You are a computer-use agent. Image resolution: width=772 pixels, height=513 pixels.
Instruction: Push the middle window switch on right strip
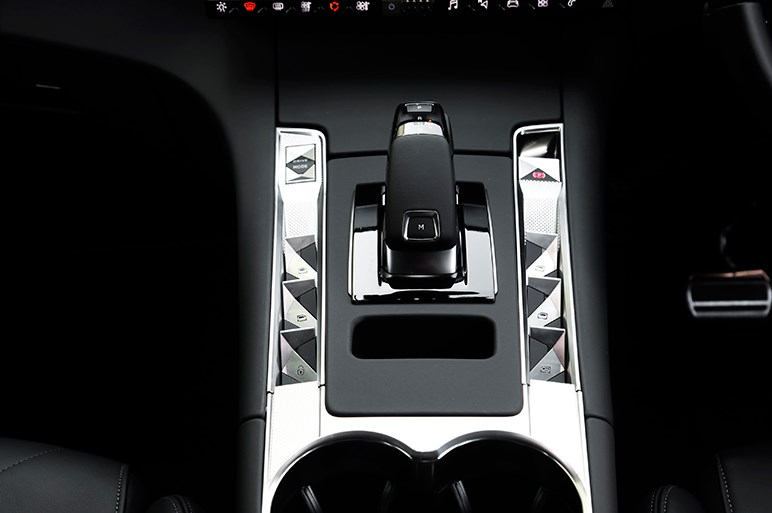(544, 304)
